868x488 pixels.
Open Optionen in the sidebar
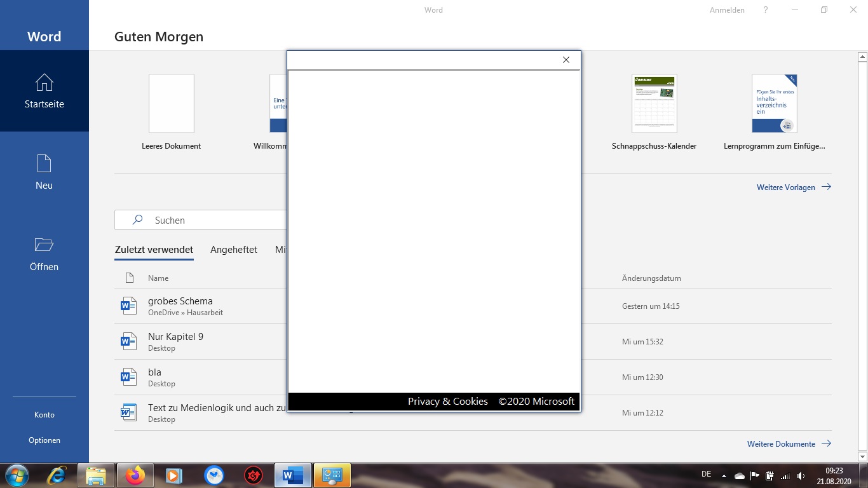pos(44,440)
